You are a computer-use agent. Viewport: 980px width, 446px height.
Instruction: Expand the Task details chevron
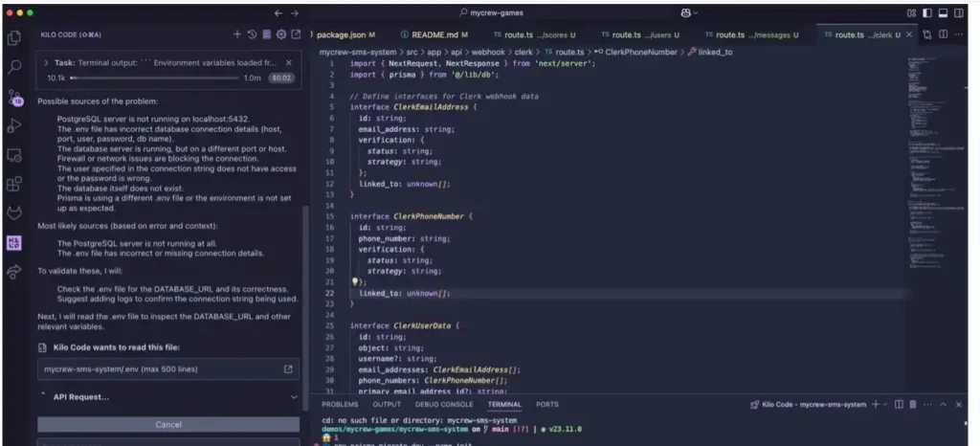click(x=46, y=62)
